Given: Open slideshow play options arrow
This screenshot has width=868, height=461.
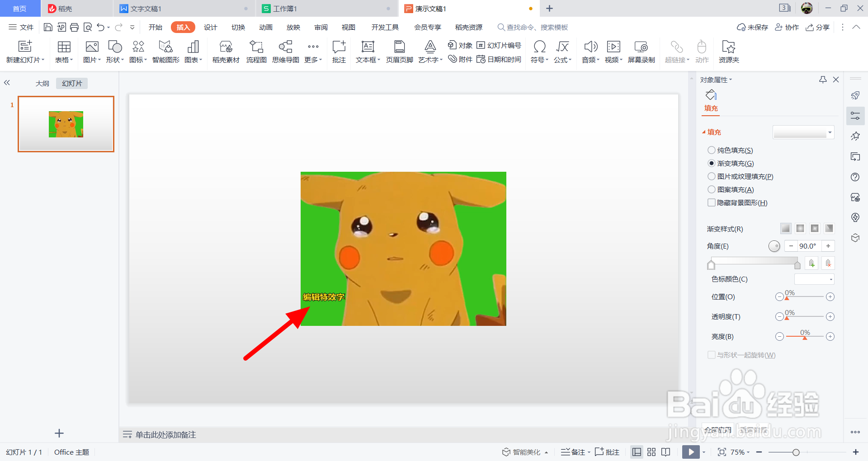Looking at the screenshot, I should point(704,452).
